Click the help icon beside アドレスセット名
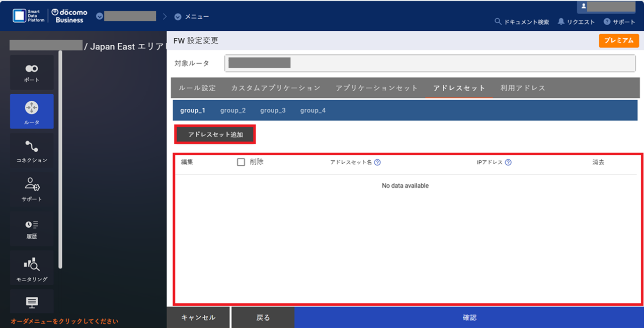Screen dimensions: 644x328 click(x=378, y=162)
